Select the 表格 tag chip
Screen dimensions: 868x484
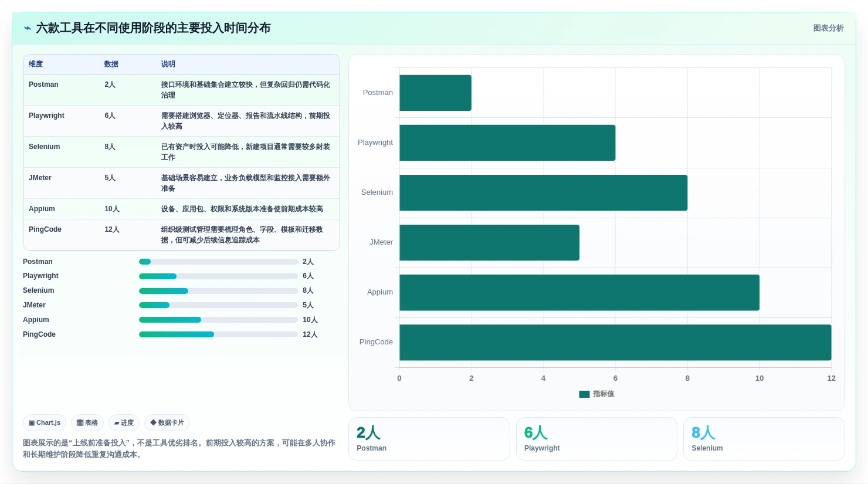point(87,422)
